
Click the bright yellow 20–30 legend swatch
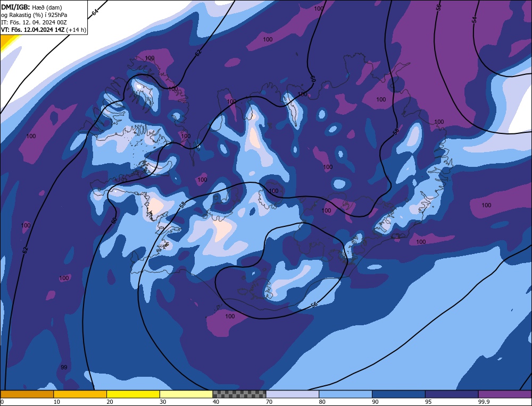pos(134,394)
